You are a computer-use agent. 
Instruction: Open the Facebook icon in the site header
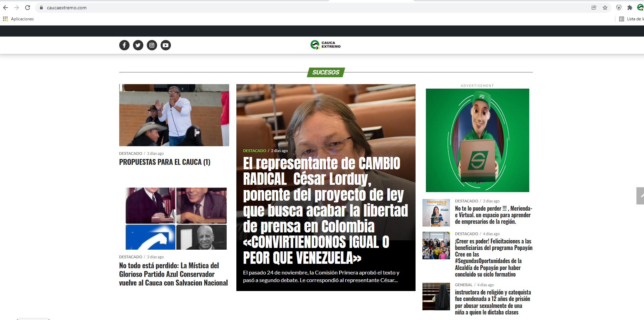(x=124, y=45)
